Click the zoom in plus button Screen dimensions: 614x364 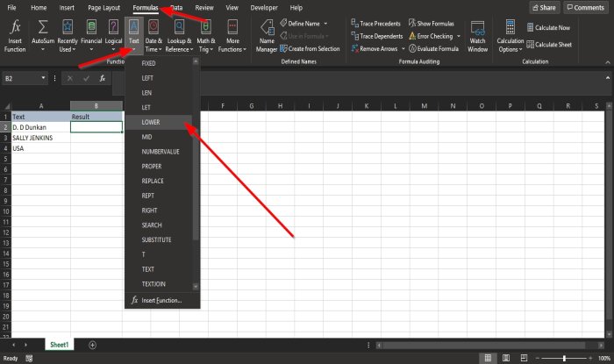[x=590, y=358]
